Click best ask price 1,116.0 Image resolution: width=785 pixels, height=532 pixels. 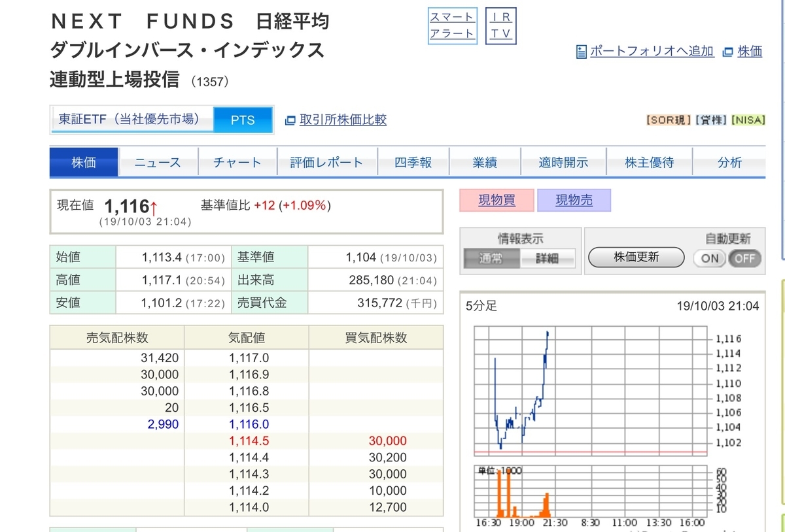pyautogui.click(x=249, y=424)
